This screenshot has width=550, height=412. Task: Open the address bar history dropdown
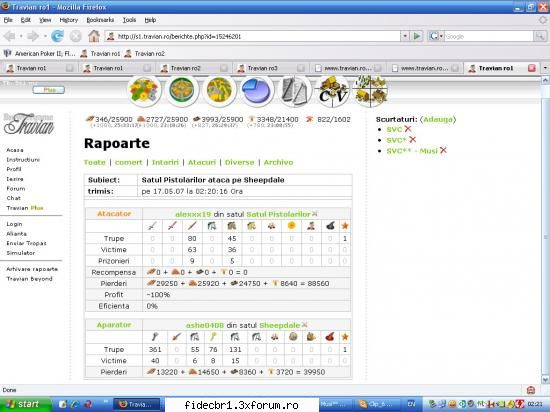pos(405,36)
